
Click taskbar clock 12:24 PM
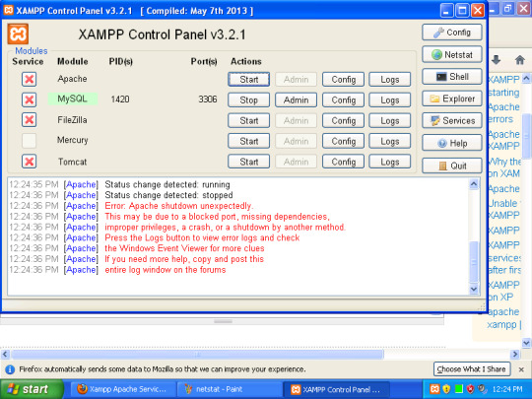(x=507, y=389)
